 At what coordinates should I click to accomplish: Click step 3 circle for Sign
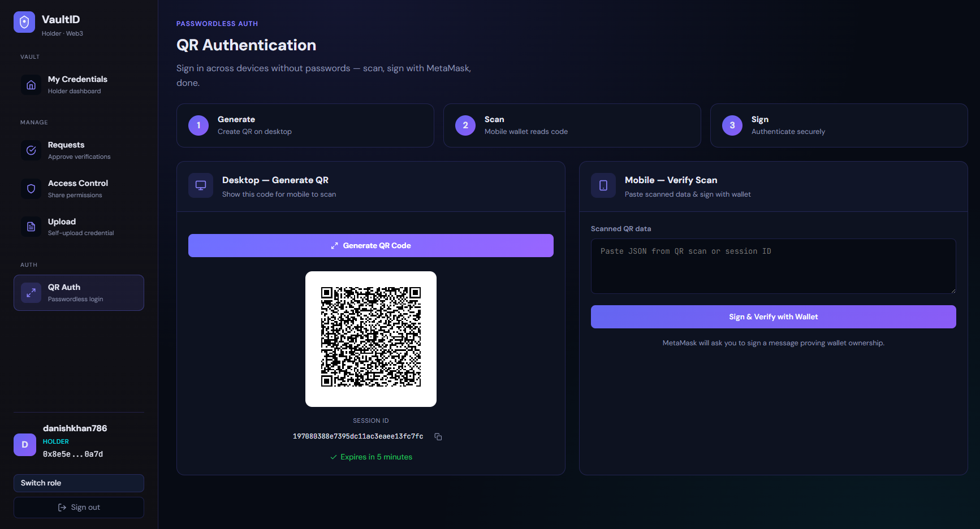coord(732,125)
